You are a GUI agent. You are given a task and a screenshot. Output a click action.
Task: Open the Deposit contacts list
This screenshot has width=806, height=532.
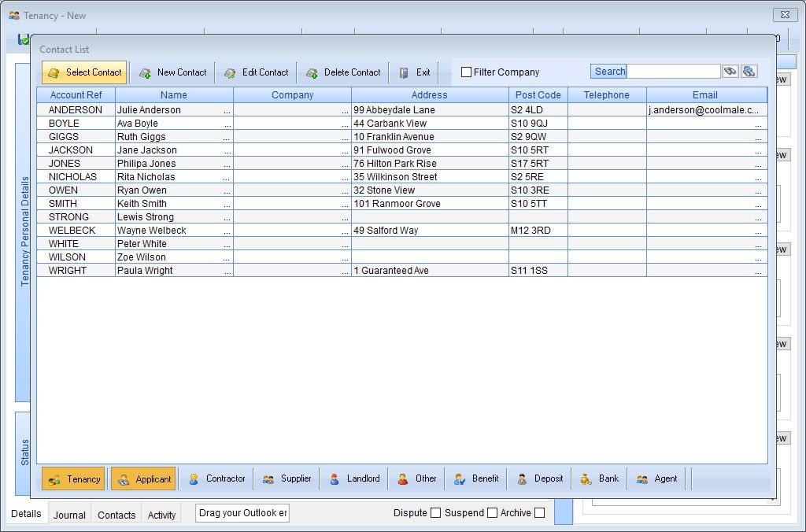[540, 478]
